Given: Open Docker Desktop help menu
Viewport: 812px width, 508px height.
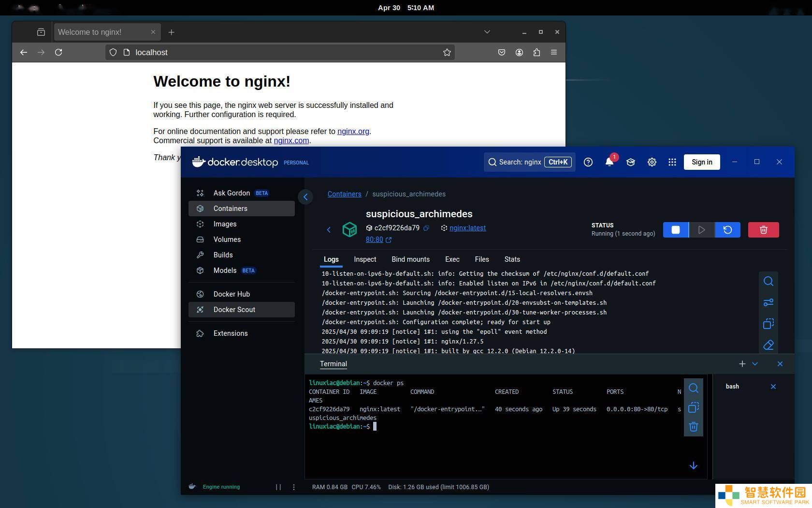Looking at the screenshot, I should 588,162.
